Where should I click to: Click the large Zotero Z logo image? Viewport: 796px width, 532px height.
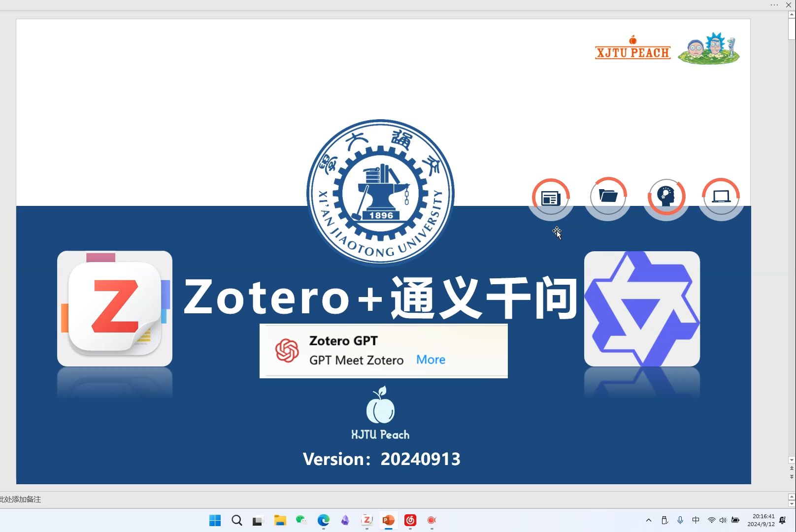point(115,308)
